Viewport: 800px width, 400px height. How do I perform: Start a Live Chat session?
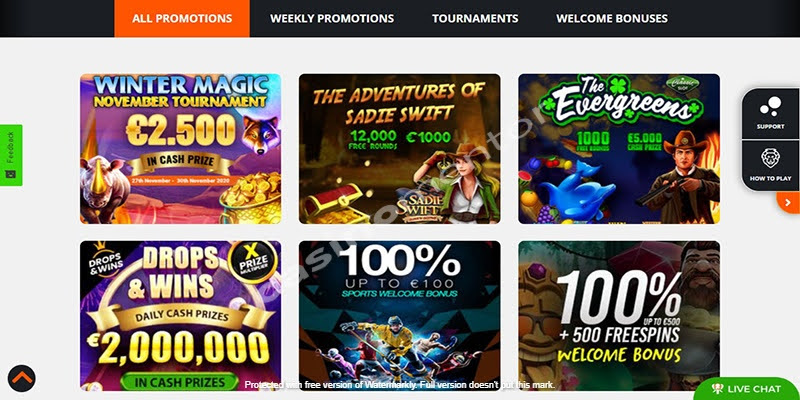click(x=747, y=389)
